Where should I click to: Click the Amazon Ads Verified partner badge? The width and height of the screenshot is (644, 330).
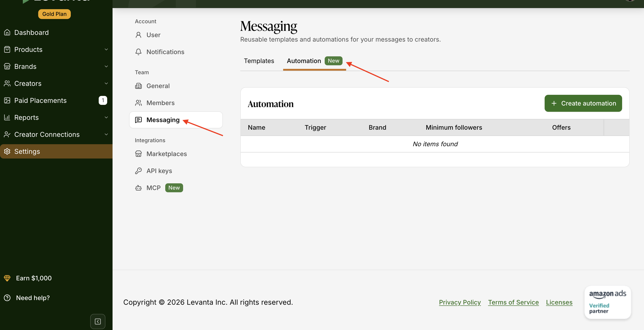pyautogui.click(x=608, y=302)
